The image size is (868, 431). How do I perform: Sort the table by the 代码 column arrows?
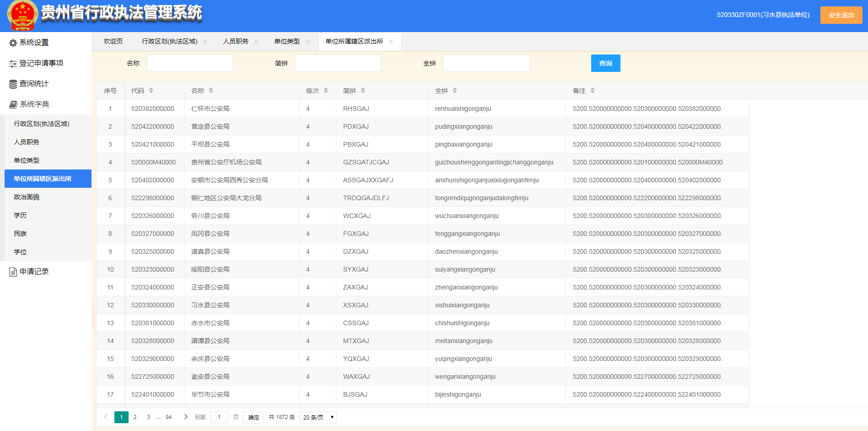click(x=151, y=91)
